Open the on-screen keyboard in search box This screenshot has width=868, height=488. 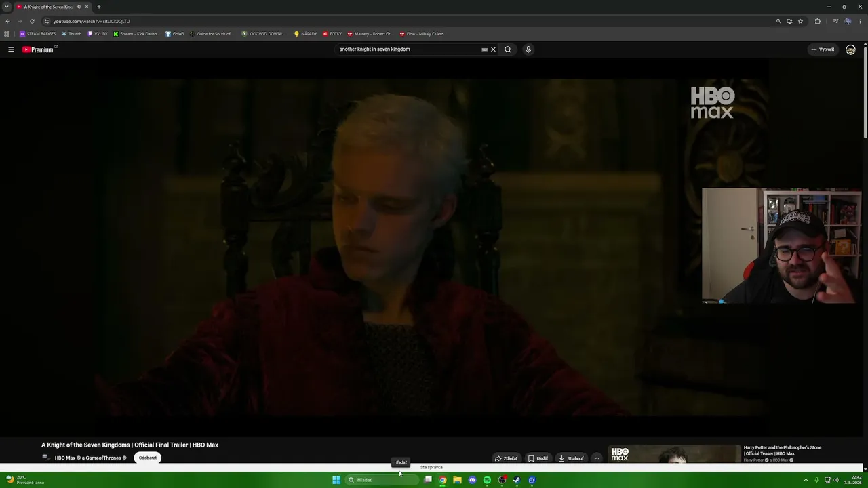[484, 49]
